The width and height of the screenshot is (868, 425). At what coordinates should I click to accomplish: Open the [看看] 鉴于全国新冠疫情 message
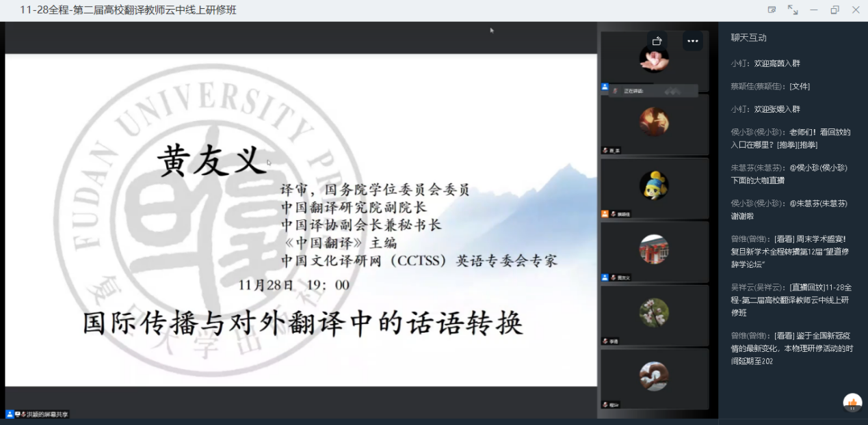pos(792,348)
